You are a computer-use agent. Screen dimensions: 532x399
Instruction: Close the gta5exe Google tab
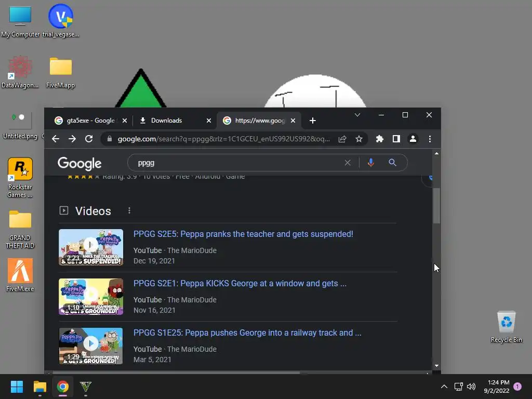click(x=125, y=121)
